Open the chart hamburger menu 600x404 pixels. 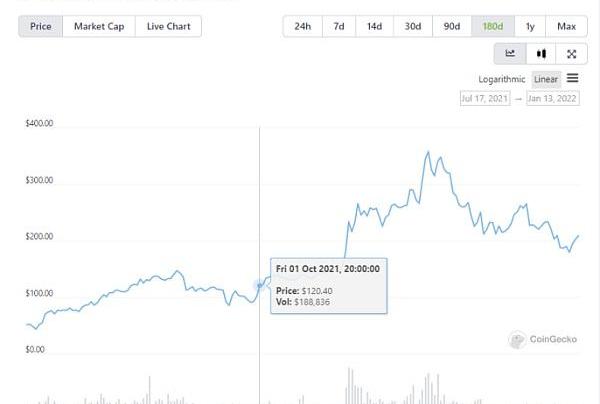click(573, 78)
